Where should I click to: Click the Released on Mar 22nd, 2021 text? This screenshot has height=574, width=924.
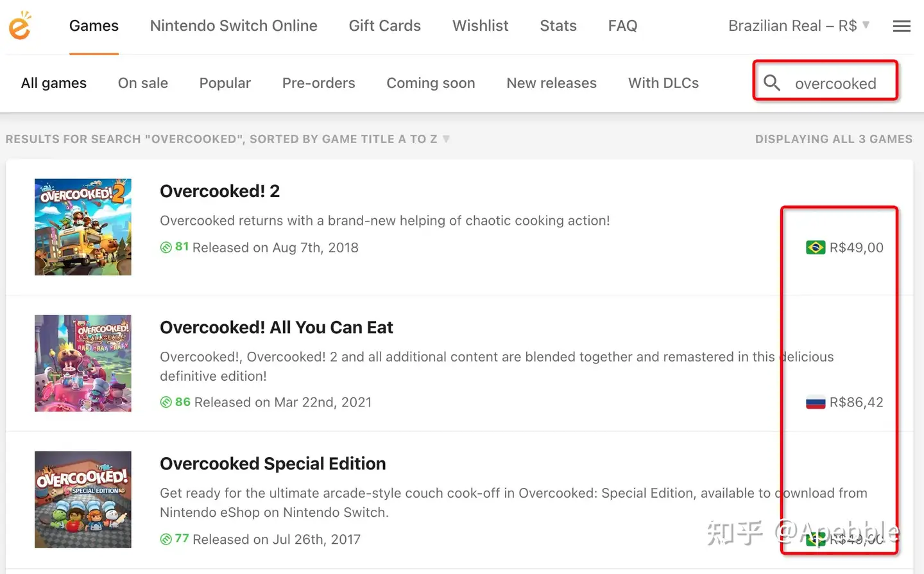[x=283, y=403]
